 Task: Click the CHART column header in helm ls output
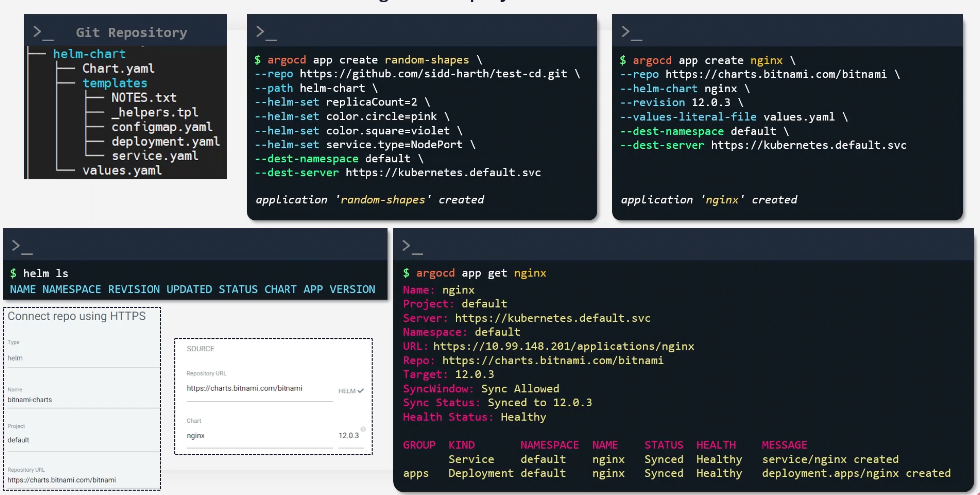pyautogui.click(x=281, y=289)
